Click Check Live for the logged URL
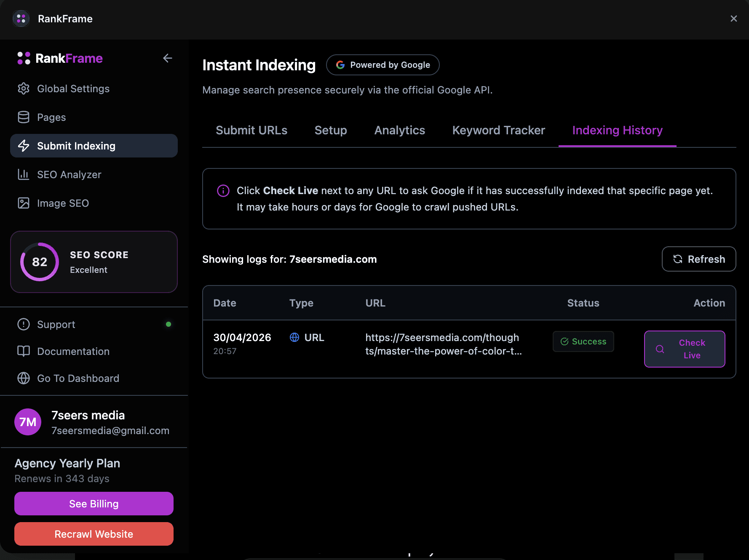This screenshot has height=560, width=749. 685,349
